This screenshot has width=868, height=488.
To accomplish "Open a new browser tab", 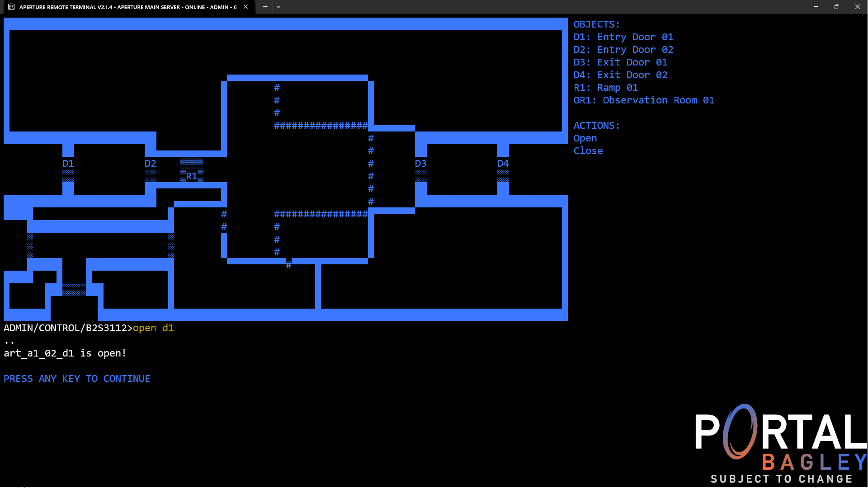I will pyautogui.click(x=265, y=7).
